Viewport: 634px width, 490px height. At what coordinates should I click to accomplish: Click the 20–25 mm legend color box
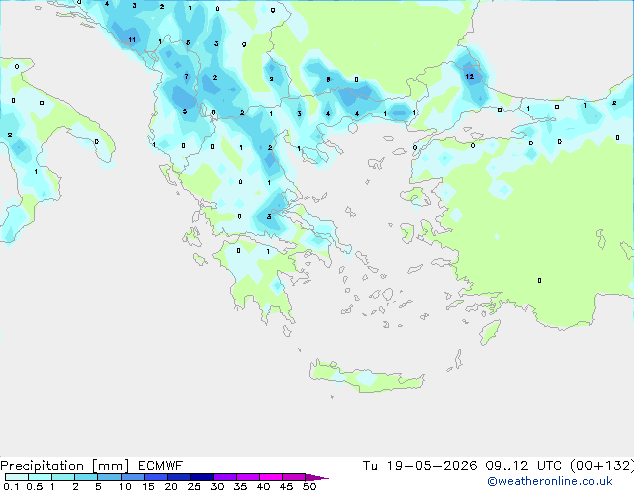pyautogui.click(x=179, y=477)
